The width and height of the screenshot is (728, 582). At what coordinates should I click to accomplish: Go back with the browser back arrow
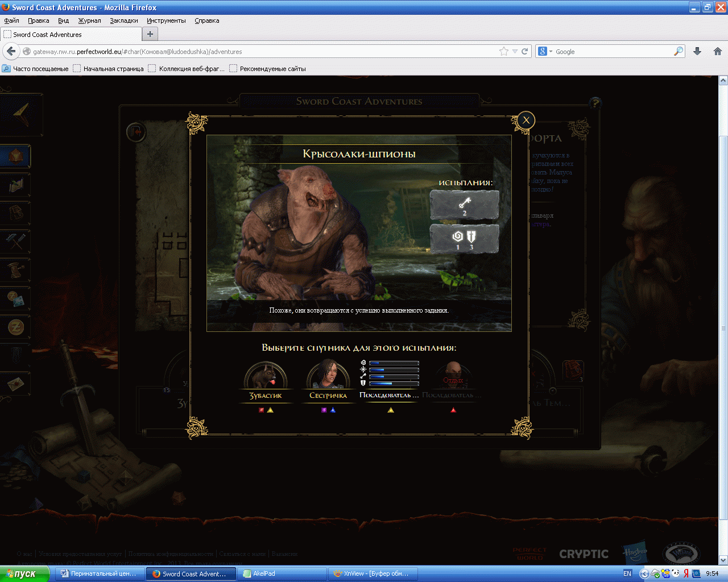coord(11,51)
